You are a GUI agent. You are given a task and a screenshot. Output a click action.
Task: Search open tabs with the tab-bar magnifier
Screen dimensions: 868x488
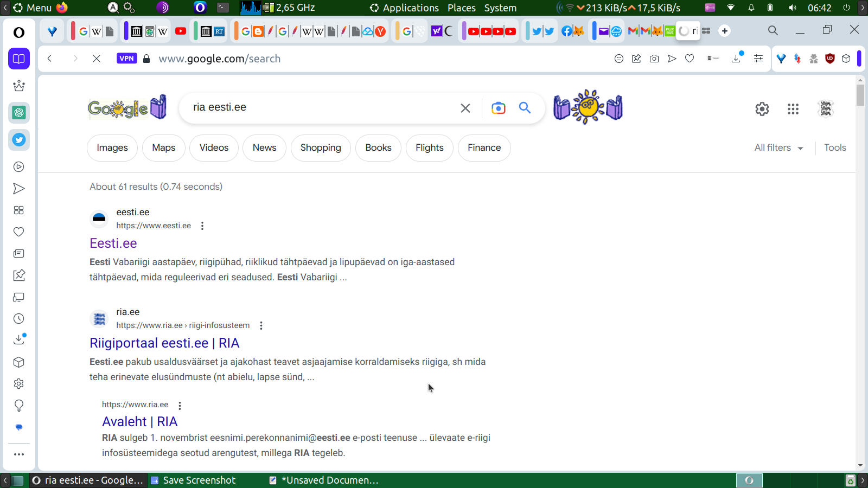773,31
